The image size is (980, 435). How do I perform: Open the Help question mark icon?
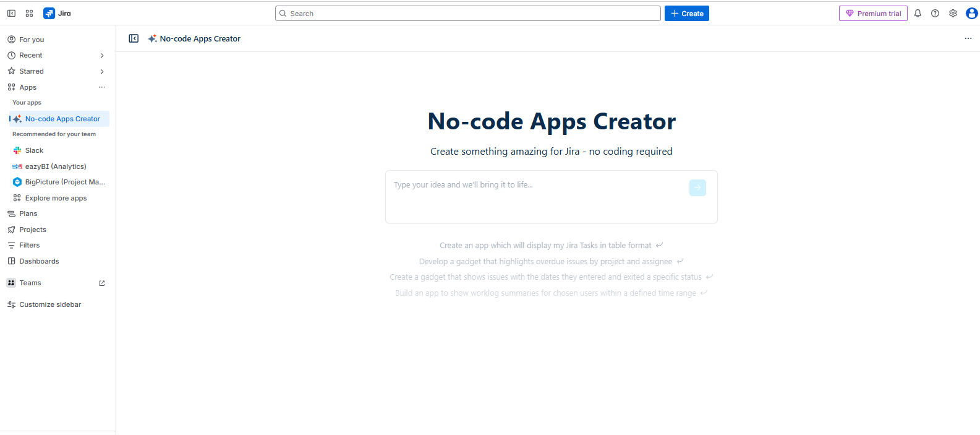[x=935, y=13]
